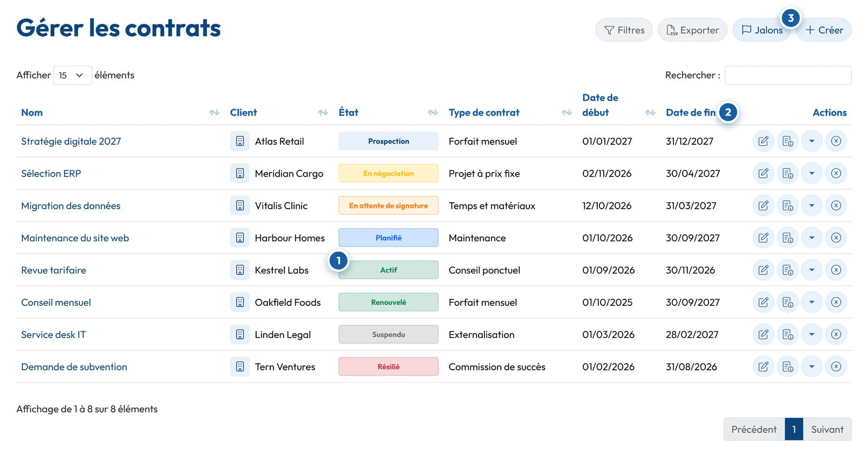Click the Exporter CSV button
Screen dimensions: 868x456
692,30
